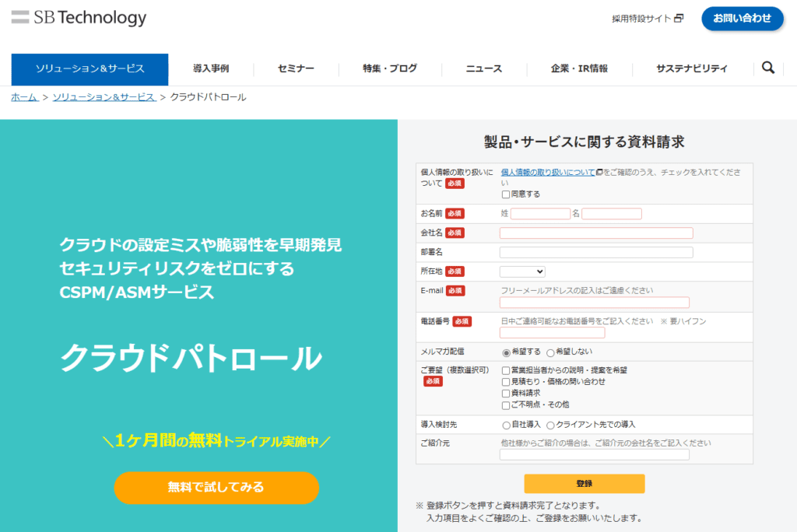Click the SB Technology logo
Image resolution: width=797 pixels, height=532 pixels.
(79, 18)
